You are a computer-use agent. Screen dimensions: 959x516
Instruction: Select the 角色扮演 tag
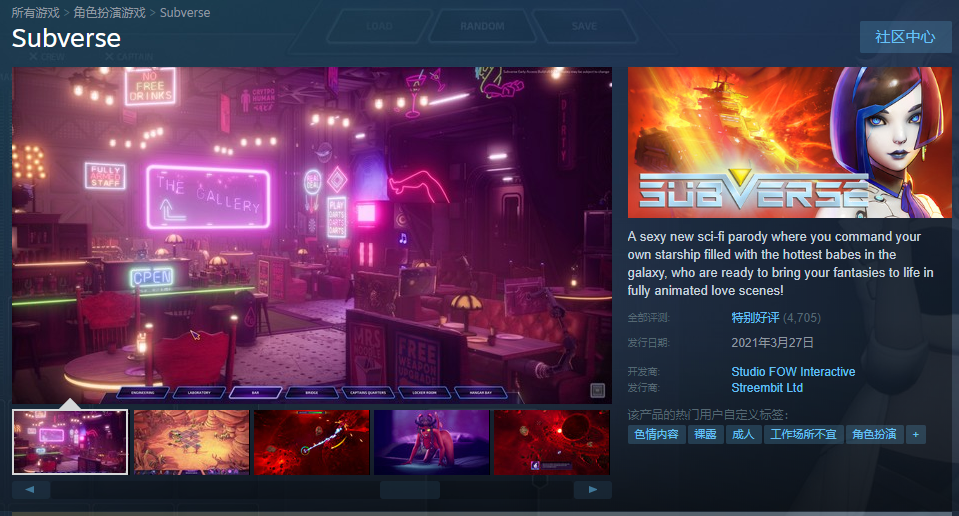874,434
